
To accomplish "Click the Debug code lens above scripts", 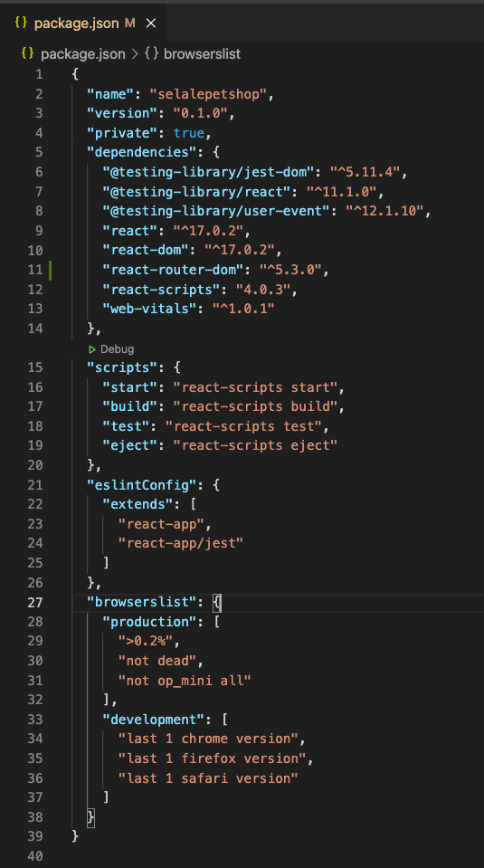I will click(111, 349).
